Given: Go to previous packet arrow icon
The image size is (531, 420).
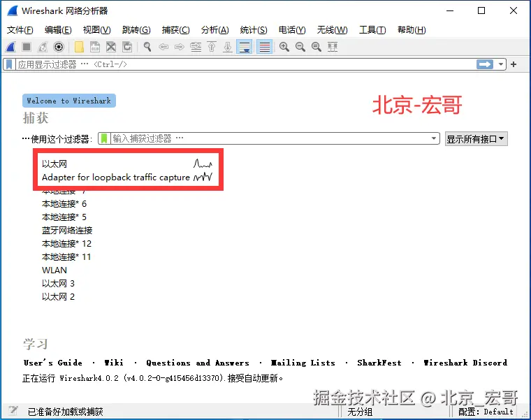Looking at the screenshot, I should [x=163, y=47].
